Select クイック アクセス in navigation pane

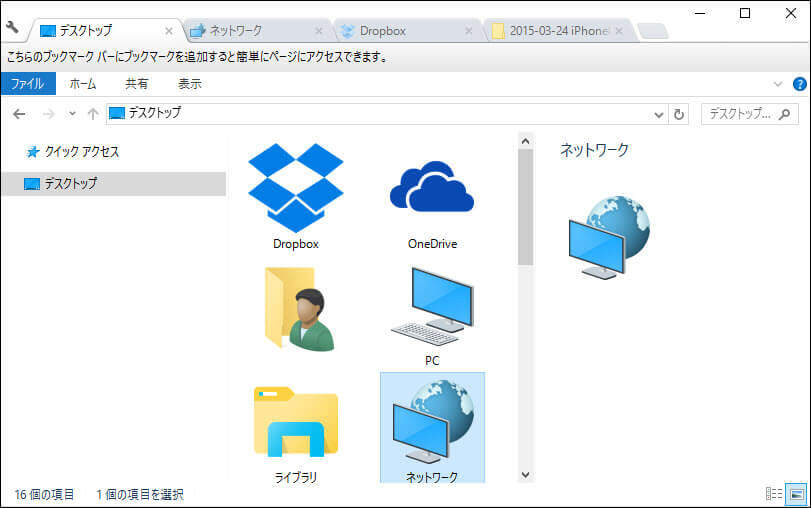[x=73, y=152]
